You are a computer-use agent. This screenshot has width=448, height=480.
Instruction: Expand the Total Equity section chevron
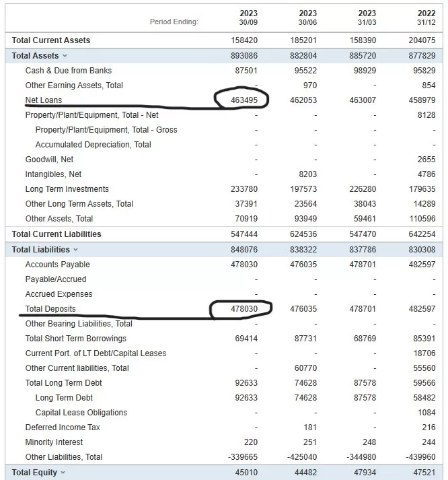63,473
